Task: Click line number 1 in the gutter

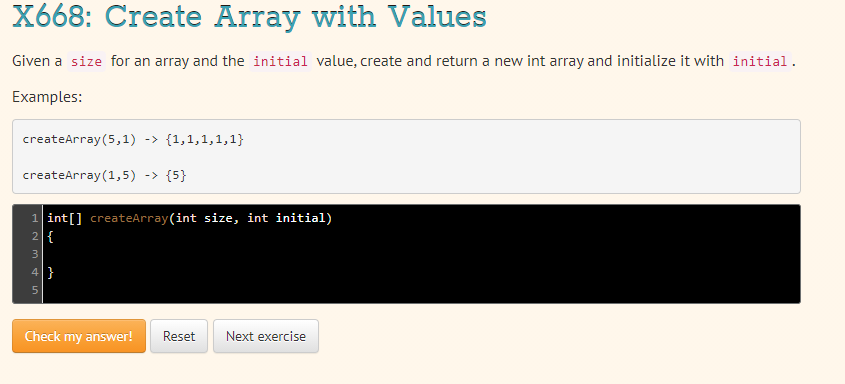Action: click(34, 219)
